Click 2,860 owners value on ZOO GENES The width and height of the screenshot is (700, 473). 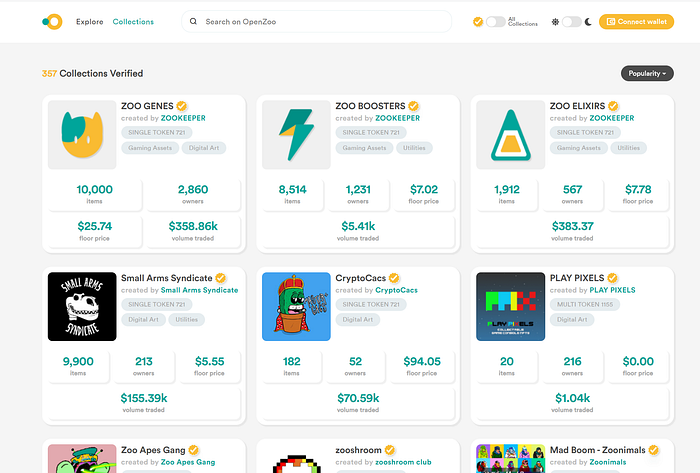point(193,189)
